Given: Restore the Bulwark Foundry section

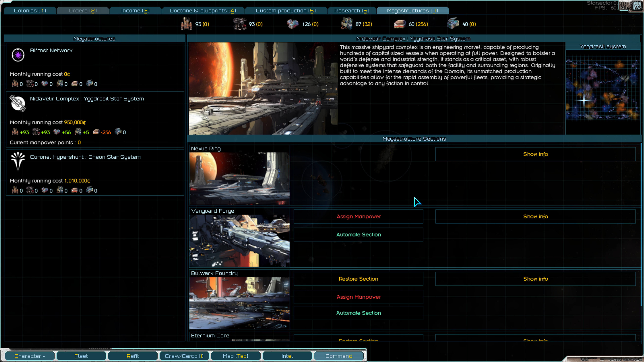Looking at the screenshot, I should [x=358, y=279].
